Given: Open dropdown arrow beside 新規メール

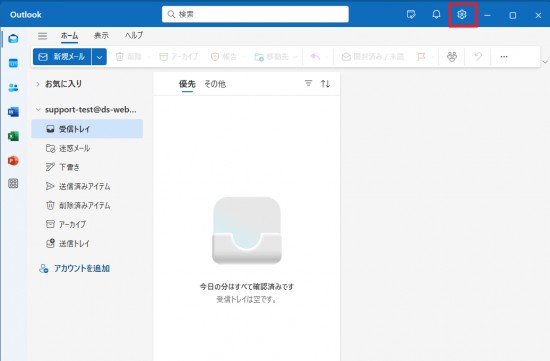Looking at the screenshot, I should (x=99, y=57).
